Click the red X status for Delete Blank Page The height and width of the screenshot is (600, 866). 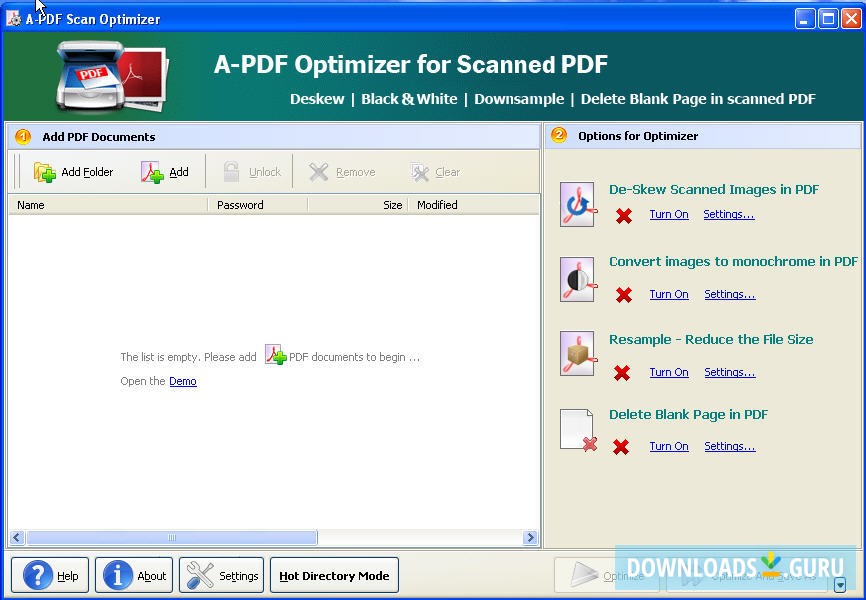621,447
